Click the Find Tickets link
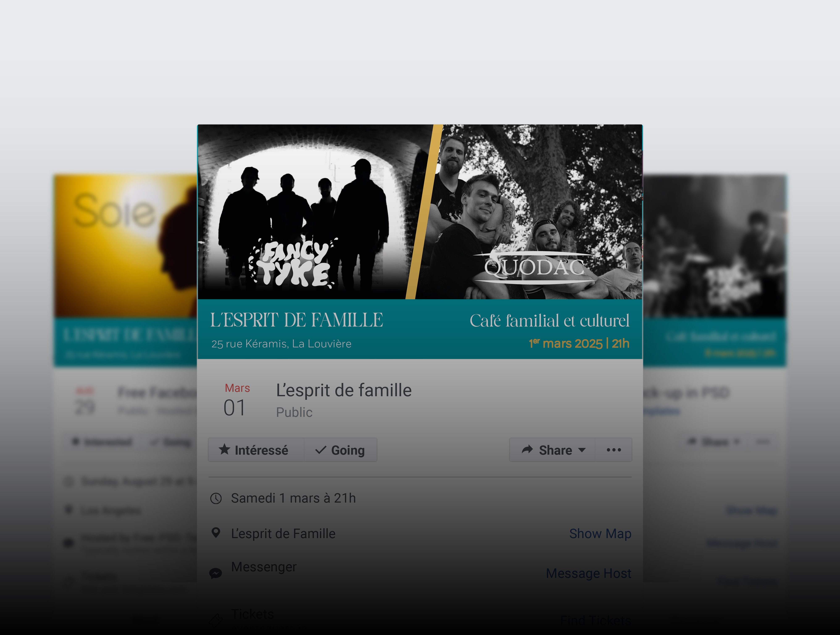840x635 pixels. click(596, 620)
